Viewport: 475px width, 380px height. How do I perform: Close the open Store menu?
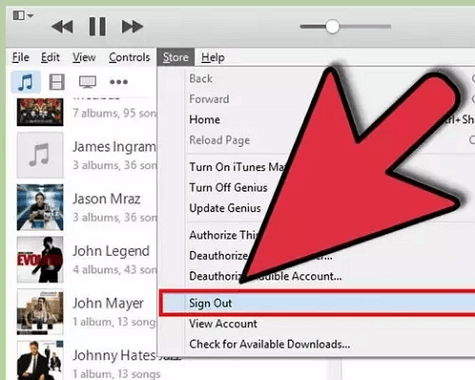176,57
